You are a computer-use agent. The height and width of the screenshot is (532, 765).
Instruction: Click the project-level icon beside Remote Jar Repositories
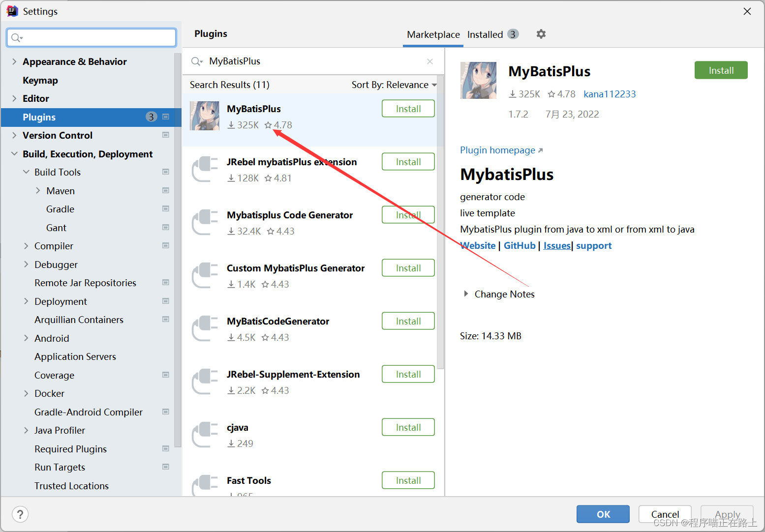(x=166, y=283)
